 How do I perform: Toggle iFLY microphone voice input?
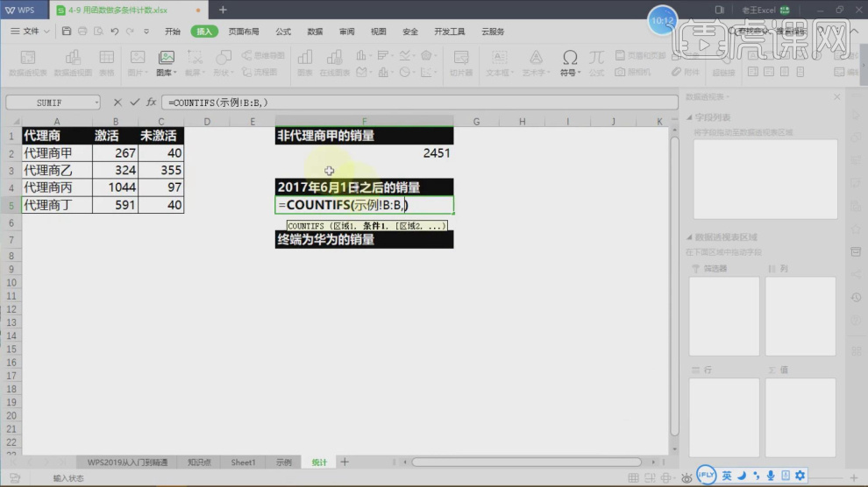[x=770, y=476]
